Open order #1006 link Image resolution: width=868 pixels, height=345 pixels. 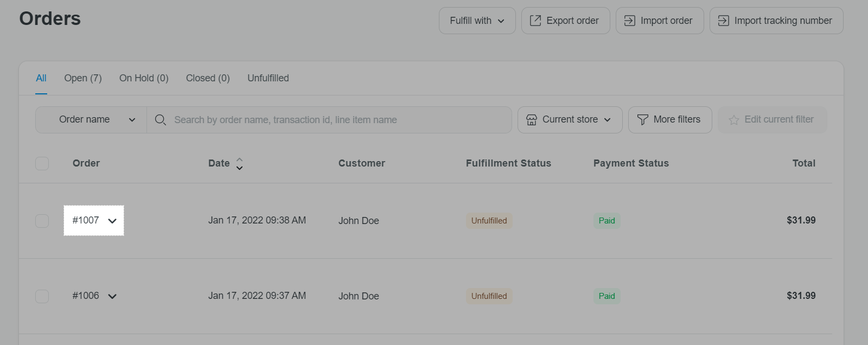point(86,296)
